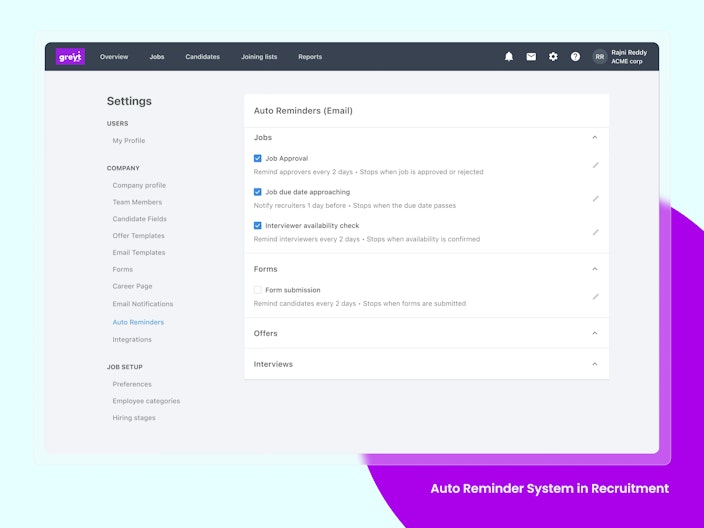This screenshot has width=704, height=528.
Task: Edit the Interviewer availability check reminder
Action: click(x=595, y=233)
